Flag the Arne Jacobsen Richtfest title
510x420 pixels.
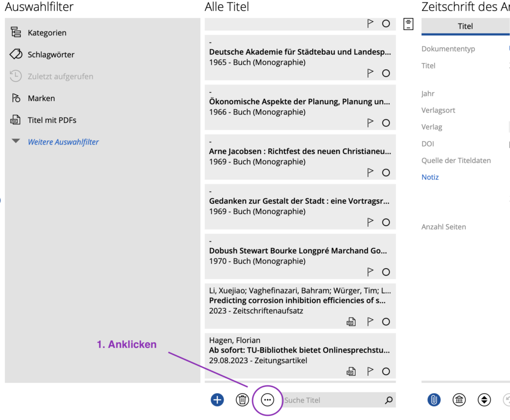pos(370,172)
